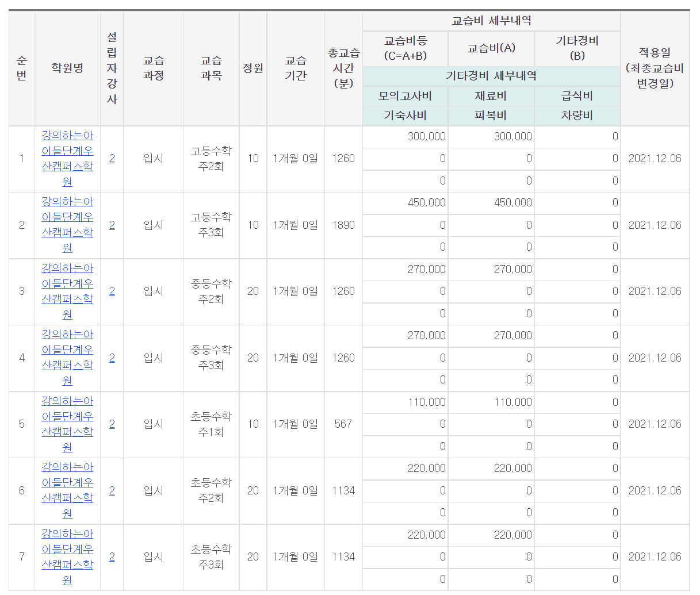Select the 적용일 (최종교습비 변경일) header
The image size is (700, 595).
pyautogui.click(x=655, y=68)
